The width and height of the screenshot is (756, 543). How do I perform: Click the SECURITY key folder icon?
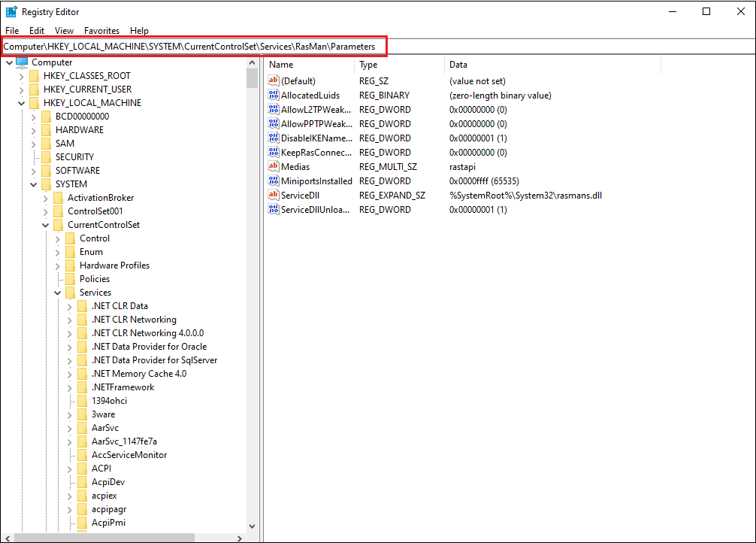(x=47, y=157)
